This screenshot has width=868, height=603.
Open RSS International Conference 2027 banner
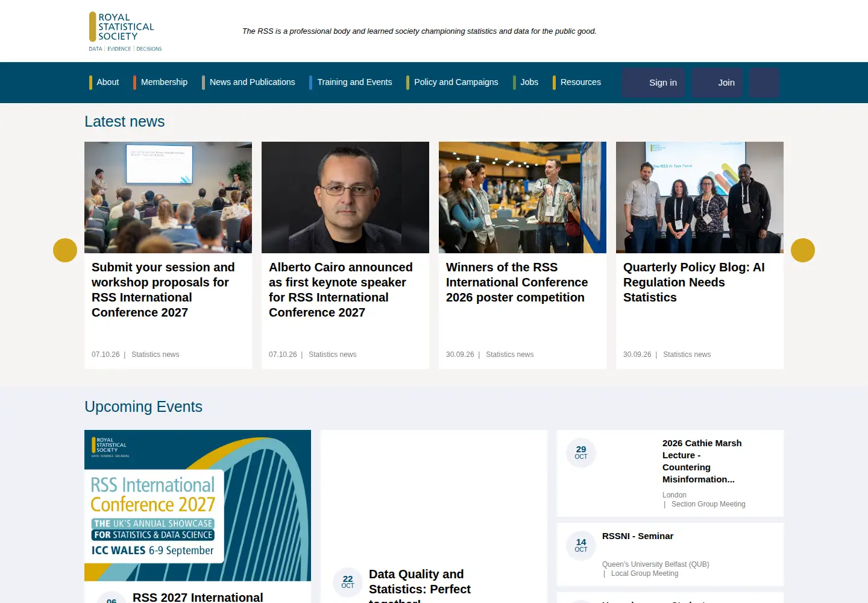click(198, 505)
